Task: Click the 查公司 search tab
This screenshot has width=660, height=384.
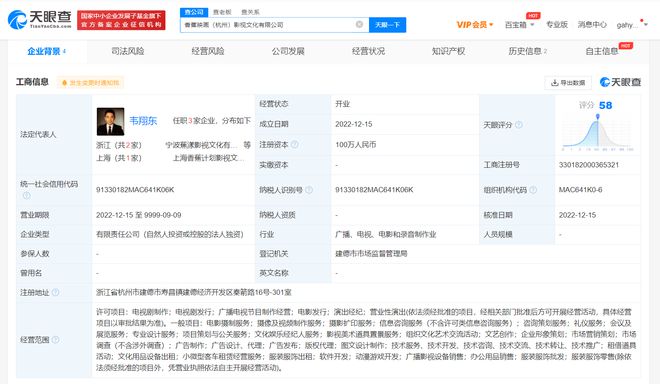Action: pos(194,12)
